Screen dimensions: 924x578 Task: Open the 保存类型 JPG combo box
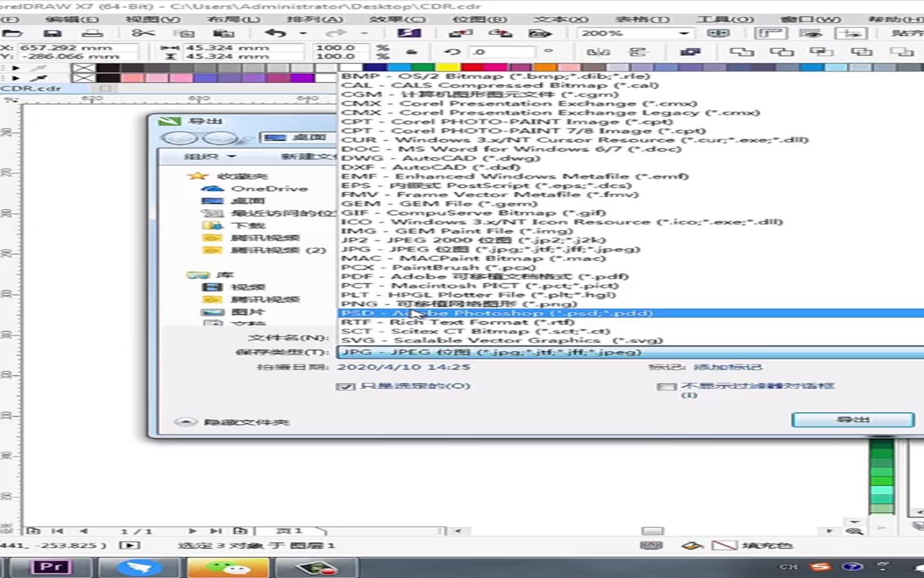(630, 352)
